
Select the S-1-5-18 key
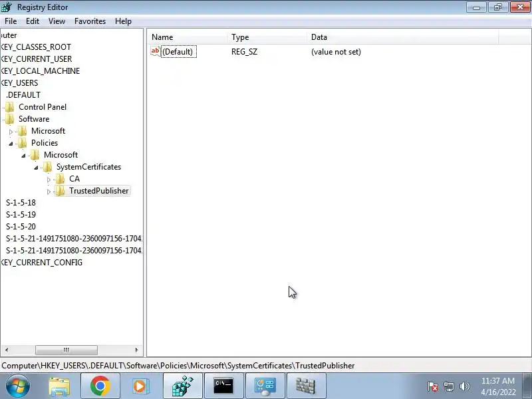21,203
